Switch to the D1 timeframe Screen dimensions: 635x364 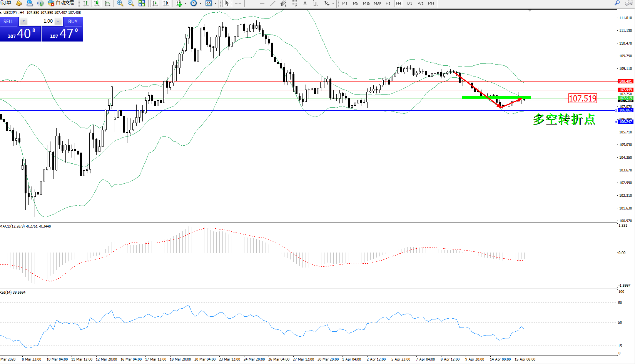[409, 3]
